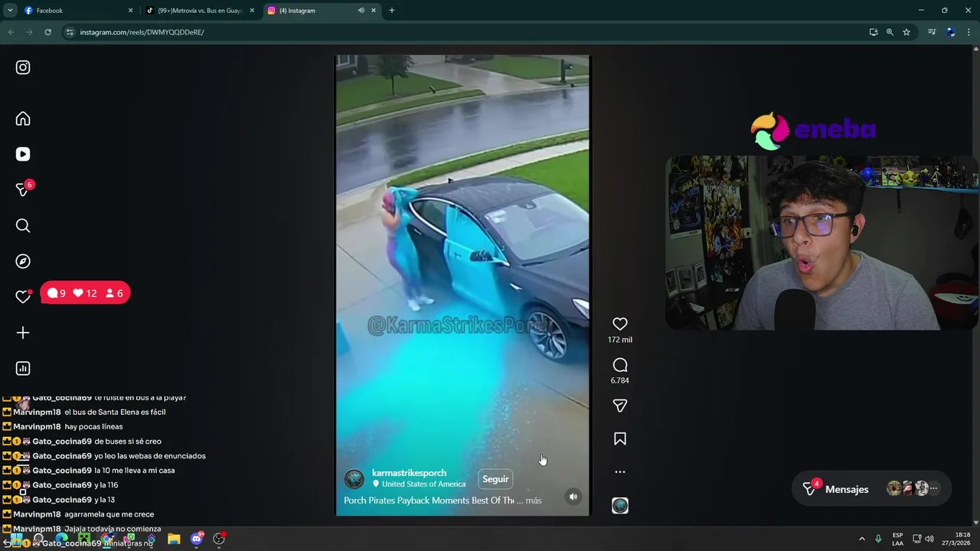980x551 pixels.
Task: Switch ESP LAA keyboard language
Action: tap(897, 539)
